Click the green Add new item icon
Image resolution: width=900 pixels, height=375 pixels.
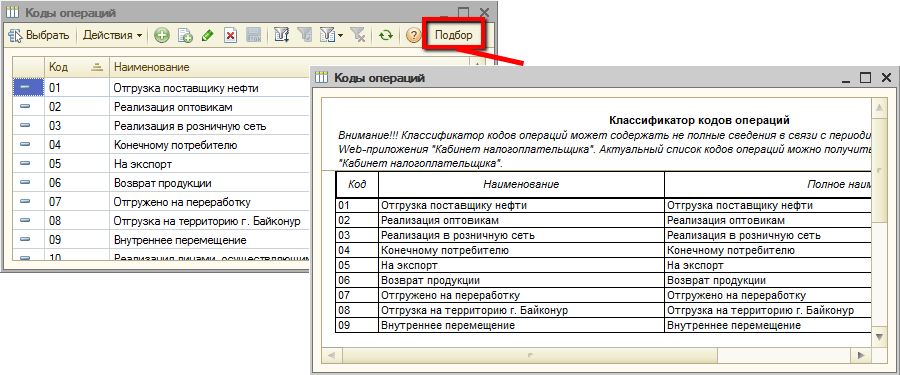[x=162, y=36]
